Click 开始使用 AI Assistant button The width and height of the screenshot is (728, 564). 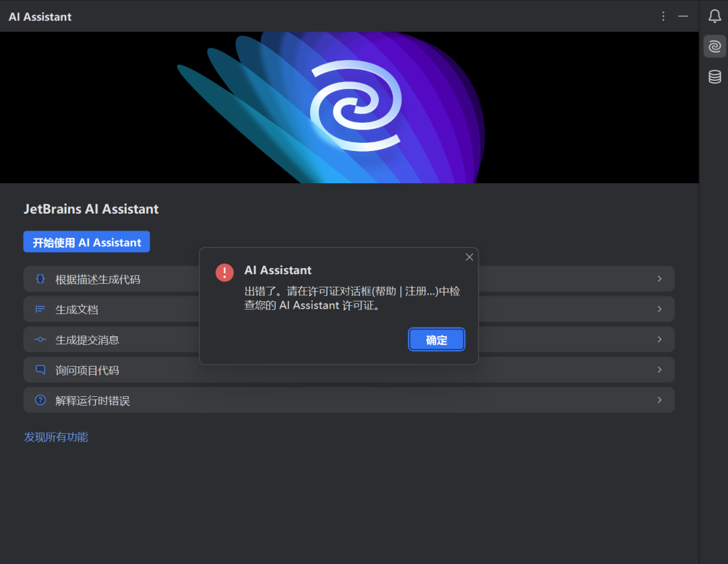click(87, 242)
